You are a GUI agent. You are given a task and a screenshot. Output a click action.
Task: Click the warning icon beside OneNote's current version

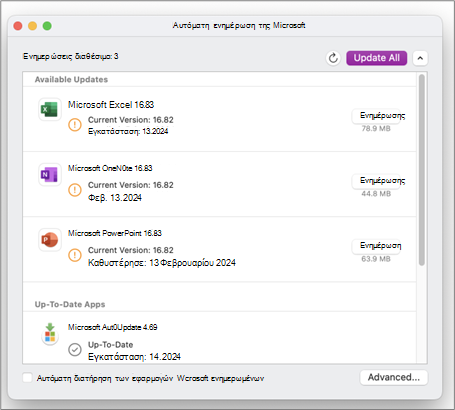(75, 190)
